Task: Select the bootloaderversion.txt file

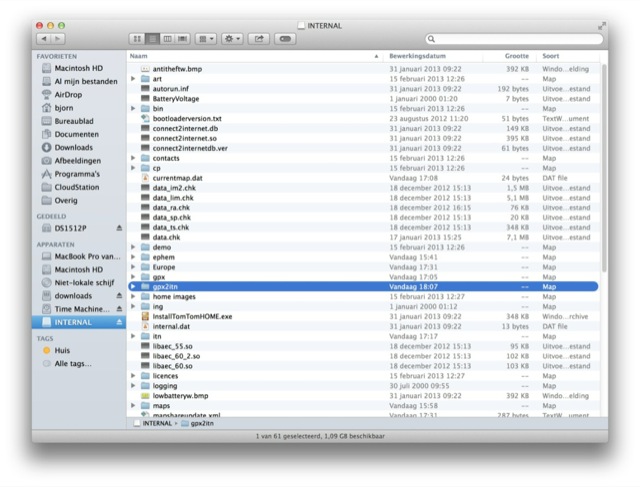Action: 362,118
